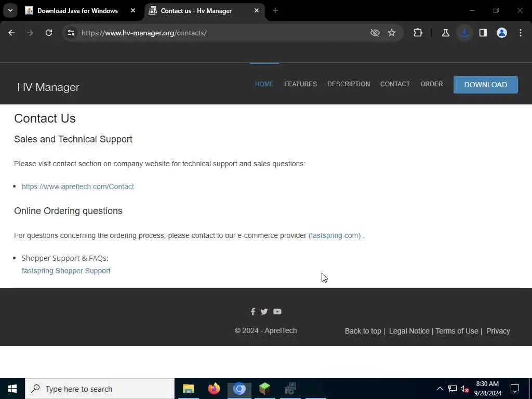
Task: Open fastspring Shopper Support link
Action: click(x=66, y=271)
